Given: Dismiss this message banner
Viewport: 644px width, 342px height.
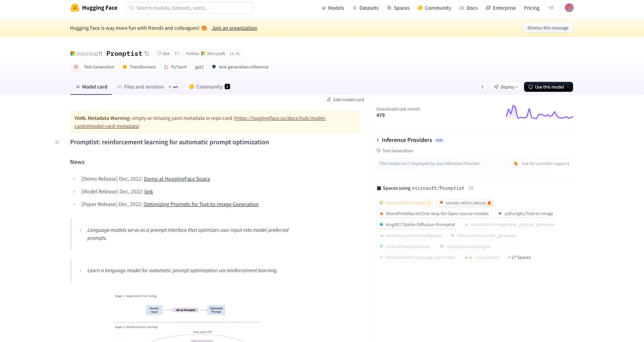Looking at the screenshot, I should 547,28.
